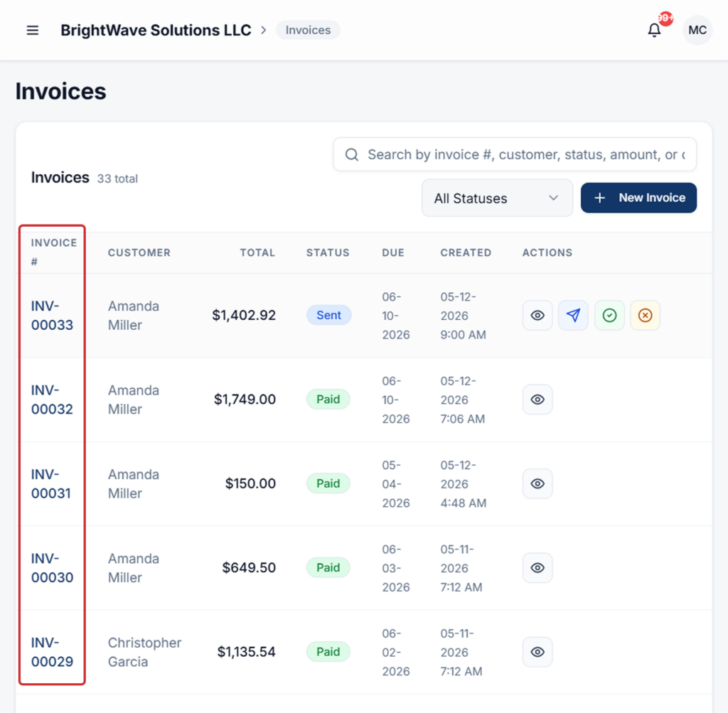Click the Total column header
Screen dimensions: 728x713
tap(257, 252)
